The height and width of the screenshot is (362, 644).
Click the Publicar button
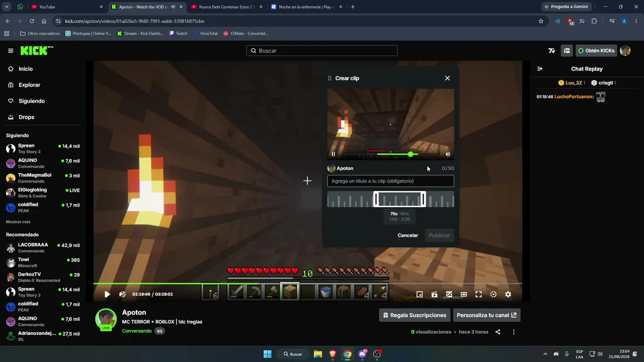pos(439,235)
